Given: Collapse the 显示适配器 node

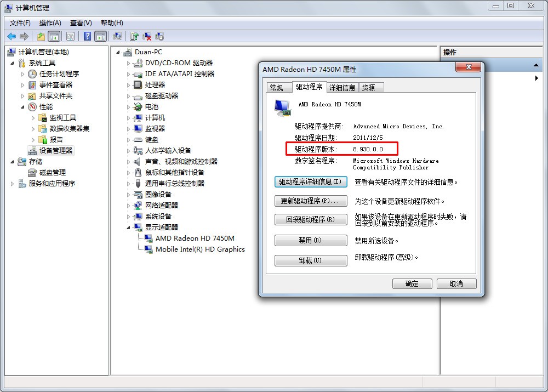Looking at the screenshot, I should pyautogui.click(x=128, y=228).
